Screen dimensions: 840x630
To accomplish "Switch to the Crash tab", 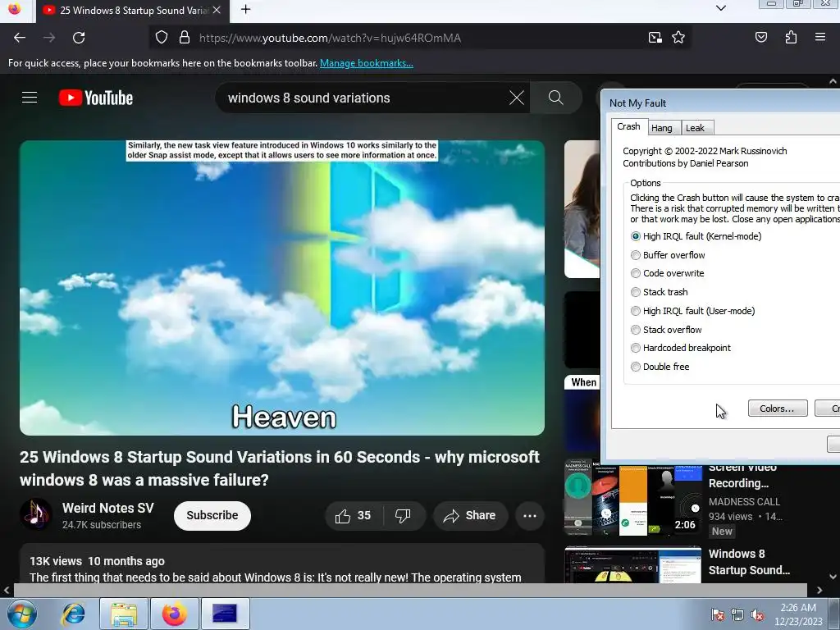I will [x=628, y=126].
